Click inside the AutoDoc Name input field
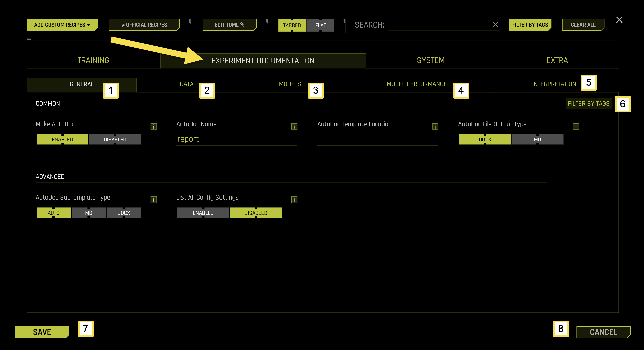The image size is (644, 350). [x=236, y=139]
